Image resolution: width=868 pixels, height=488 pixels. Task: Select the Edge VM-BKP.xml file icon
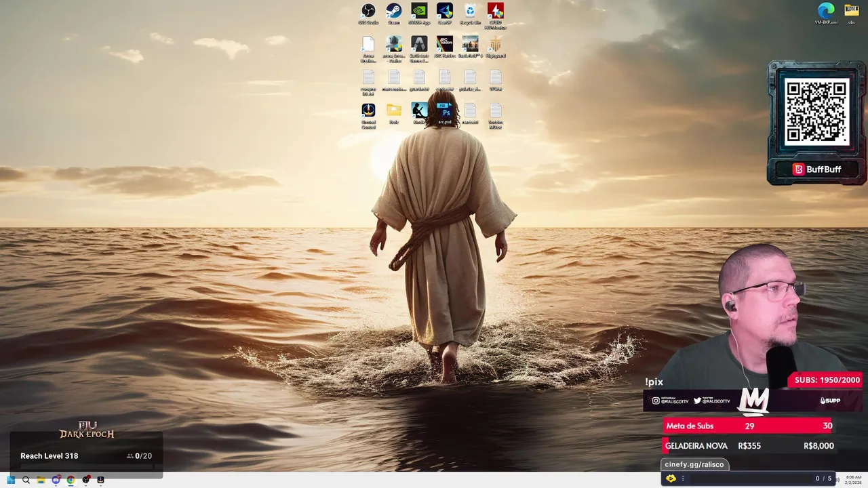click(826, 14)
